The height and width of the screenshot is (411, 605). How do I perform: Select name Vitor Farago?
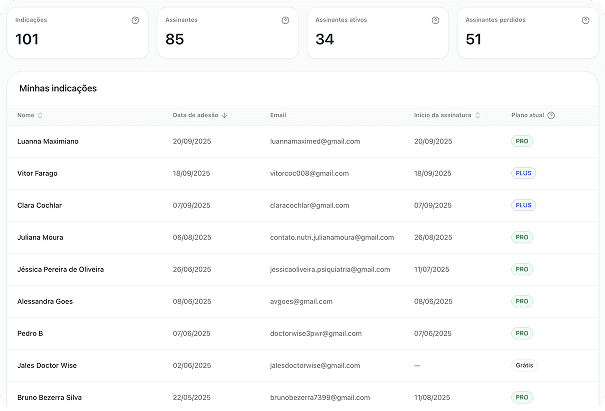point(37,174)
